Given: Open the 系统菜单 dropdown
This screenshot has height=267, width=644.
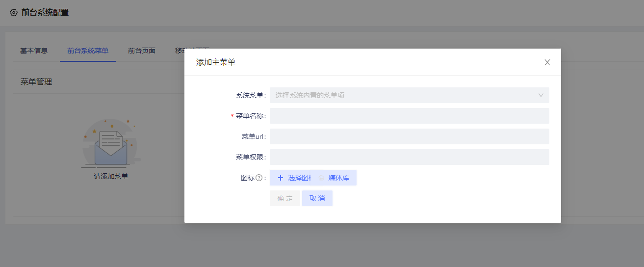Looking at the screenshot, I should 409,95.
